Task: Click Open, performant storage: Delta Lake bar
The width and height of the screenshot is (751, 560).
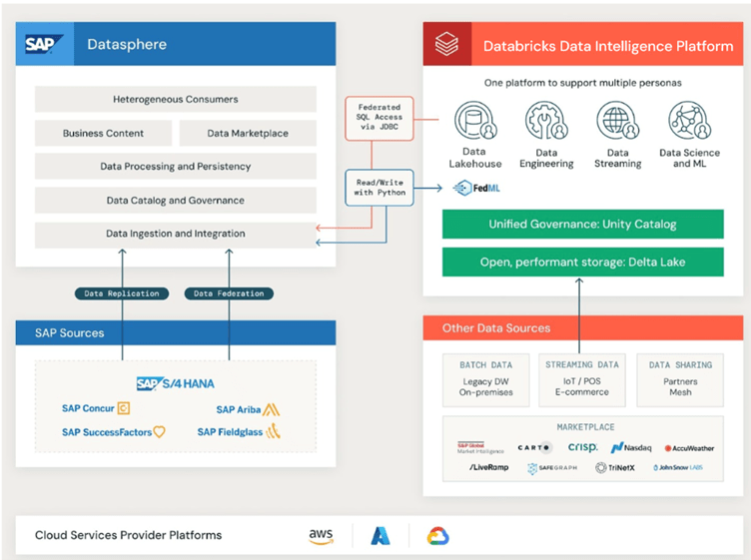Action: 583,262
